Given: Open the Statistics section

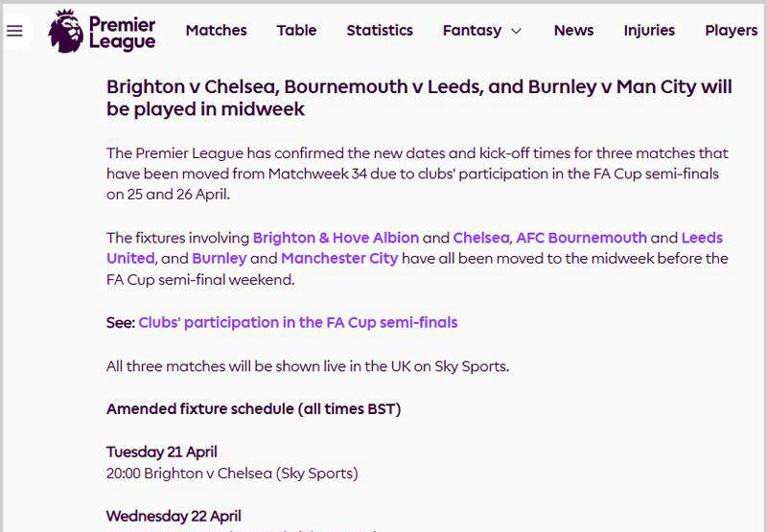Looking at the screenshot, I should pyautogui.click(x=380, y=31).
